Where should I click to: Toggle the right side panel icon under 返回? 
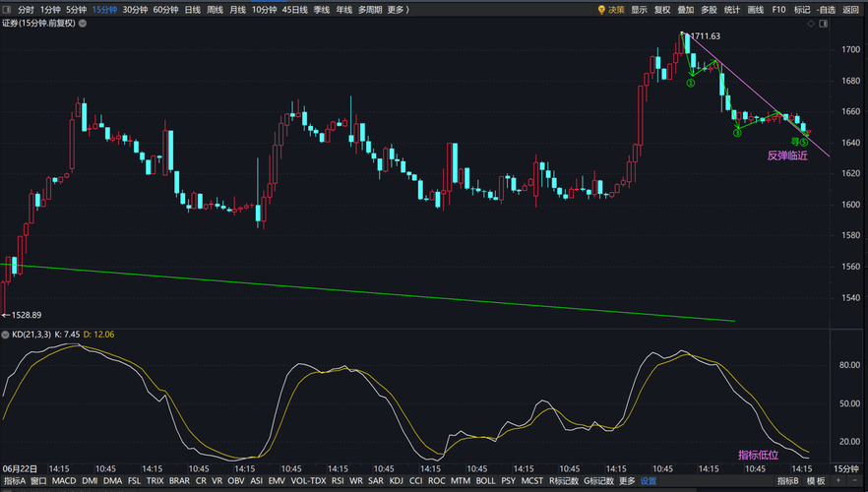(x=824, y=24)
